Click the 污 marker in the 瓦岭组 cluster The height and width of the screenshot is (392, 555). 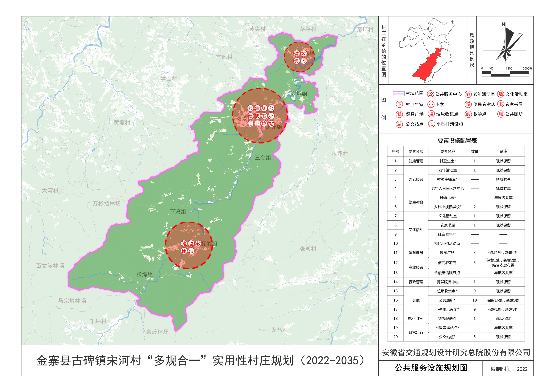(191, 251)
